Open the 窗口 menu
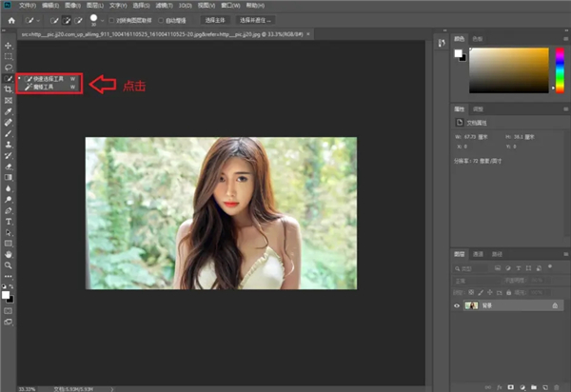 pyautogui.click(x=231, y=6)
